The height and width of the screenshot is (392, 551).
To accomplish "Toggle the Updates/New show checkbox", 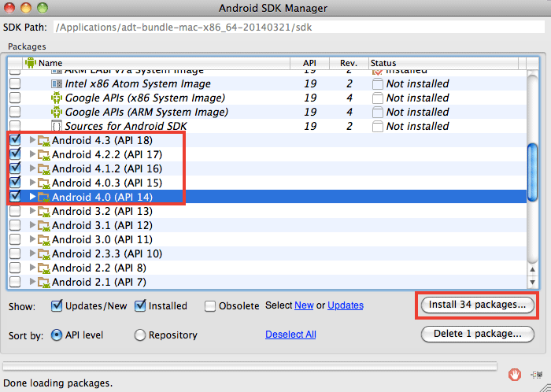I will pyautogui.click(x=57, y=305).
